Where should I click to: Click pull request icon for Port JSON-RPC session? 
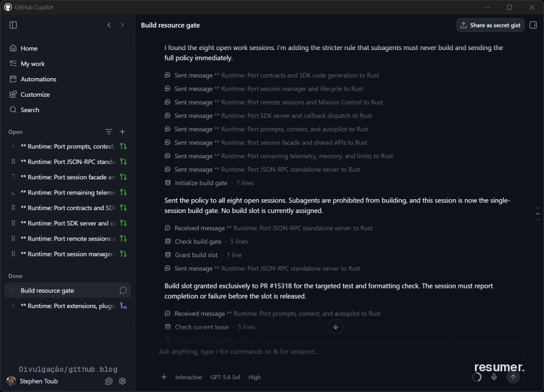click(x=123, y=161)
